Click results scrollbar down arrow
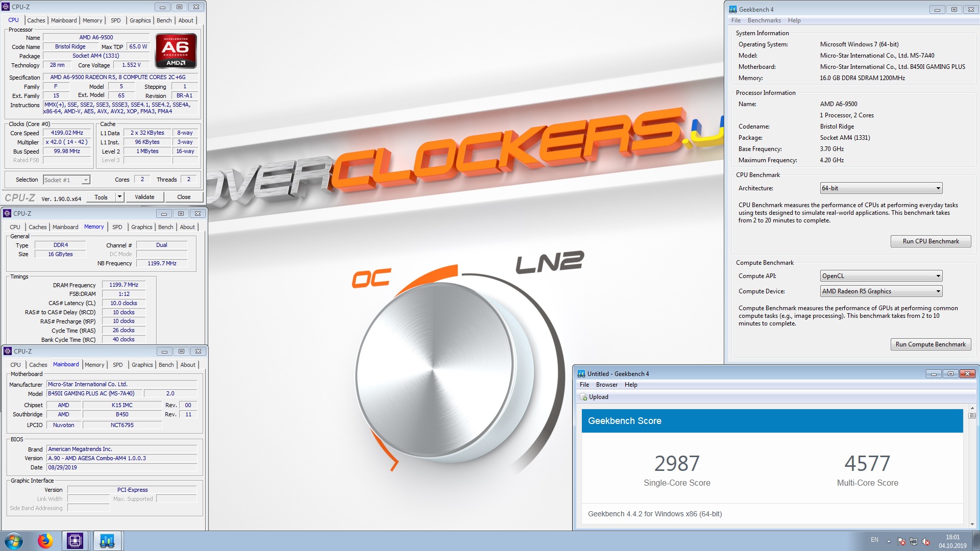This screenshot has height=551, width=980. coord(972,524)
